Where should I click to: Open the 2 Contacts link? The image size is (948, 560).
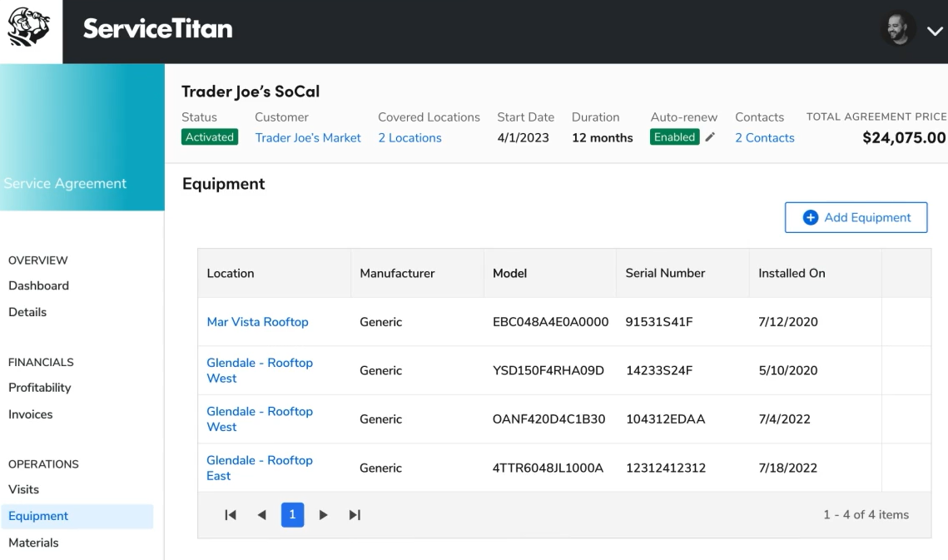click(x=764, y=138)
